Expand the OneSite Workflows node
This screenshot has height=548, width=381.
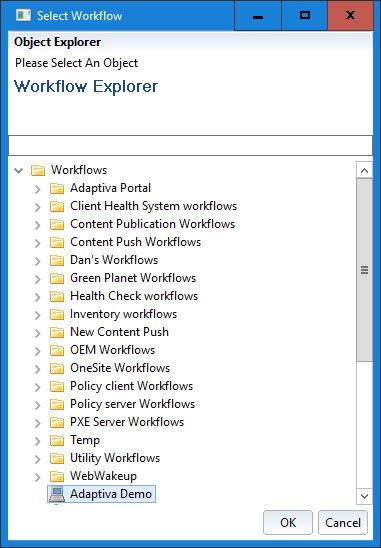click(x=38, y=369)
